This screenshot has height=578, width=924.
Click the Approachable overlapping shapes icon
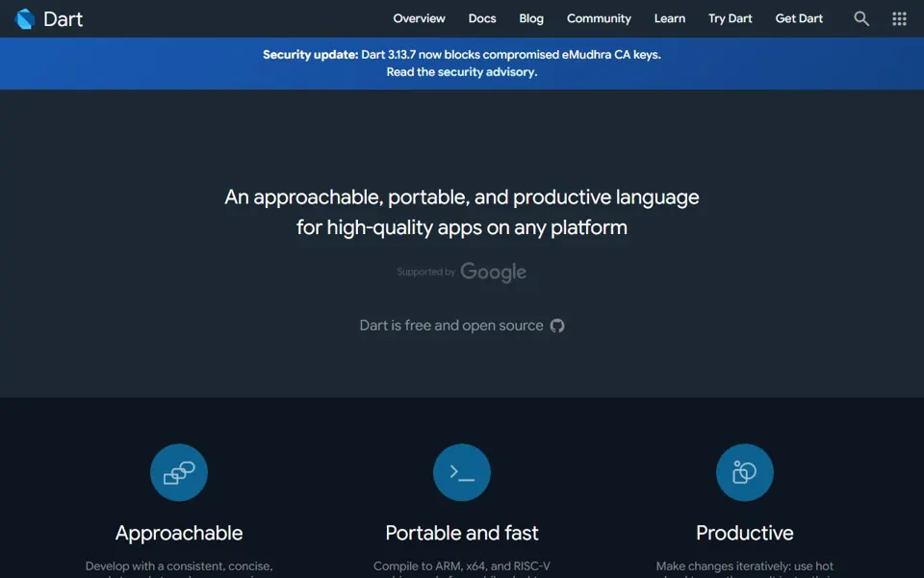tap(179, 472)
